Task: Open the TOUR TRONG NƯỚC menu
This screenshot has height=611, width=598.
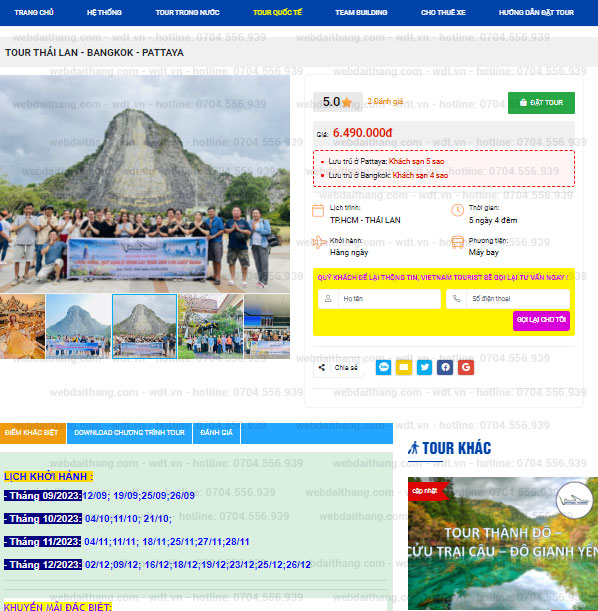Action: click(187, 12)
